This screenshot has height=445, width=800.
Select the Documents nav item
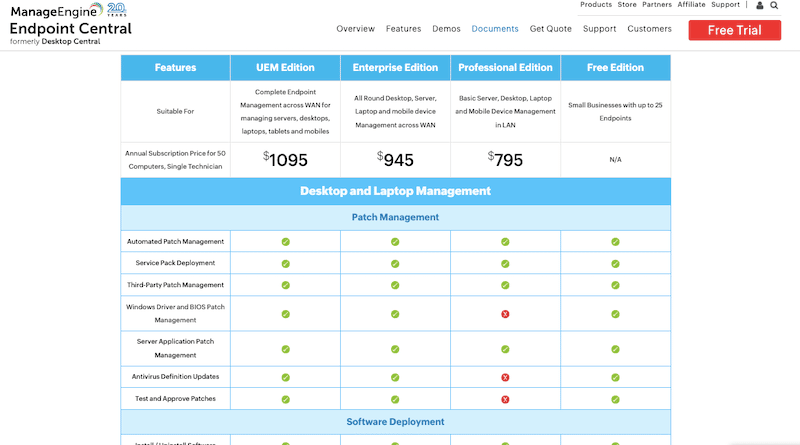495,29
